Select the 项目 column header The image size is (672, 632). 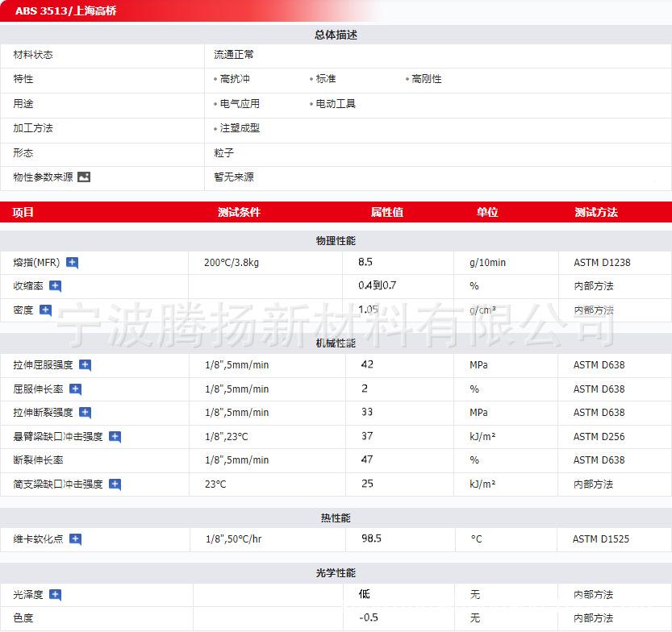click(x=23, y=212)
